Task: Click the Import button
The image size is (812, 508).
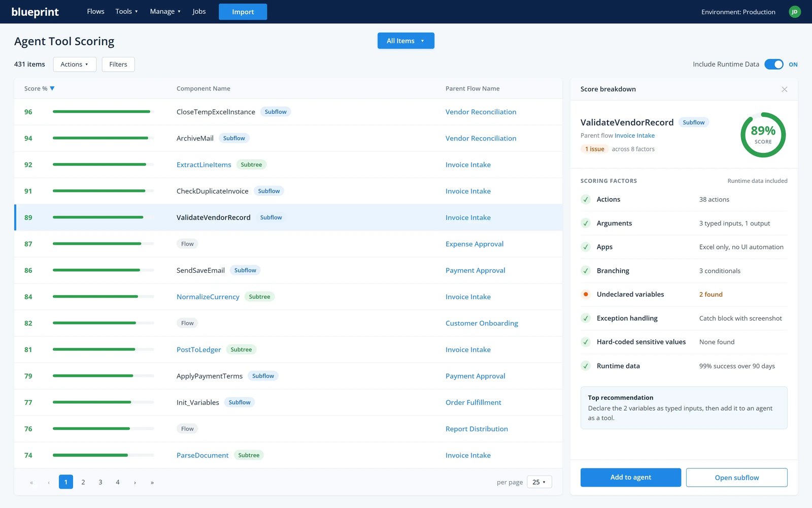Action: click(x=243, y=12)
